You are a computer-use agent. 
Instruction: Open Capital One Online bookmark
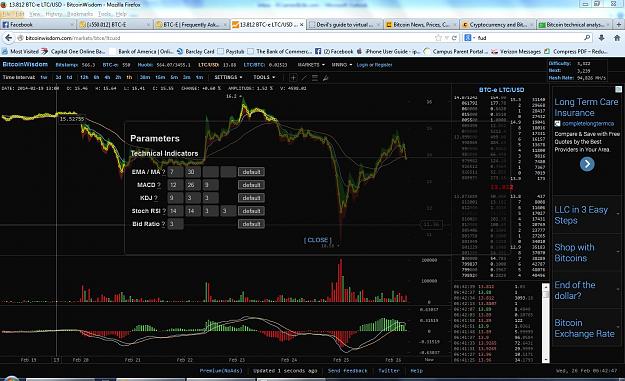coord(73,51)
